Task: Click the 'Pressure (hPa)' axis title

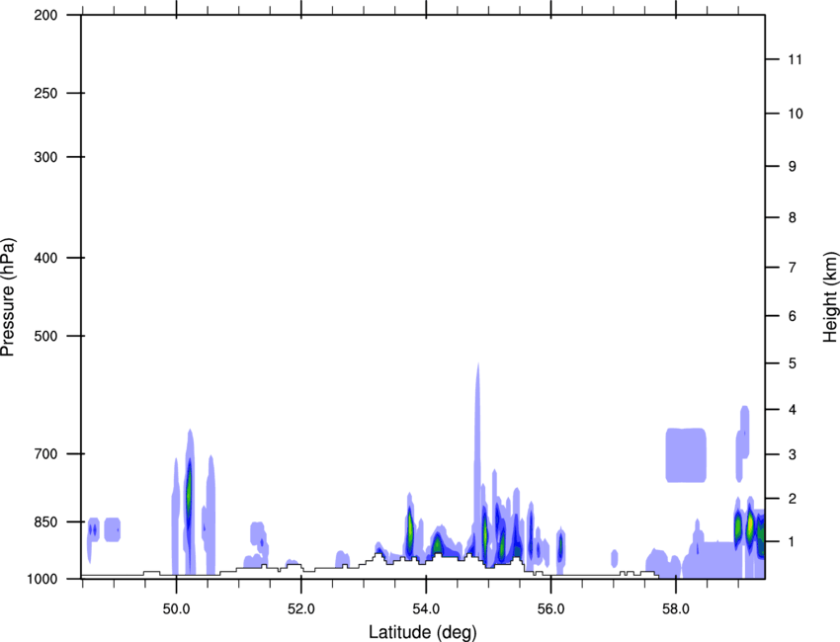Action: [x=8, y=297]
